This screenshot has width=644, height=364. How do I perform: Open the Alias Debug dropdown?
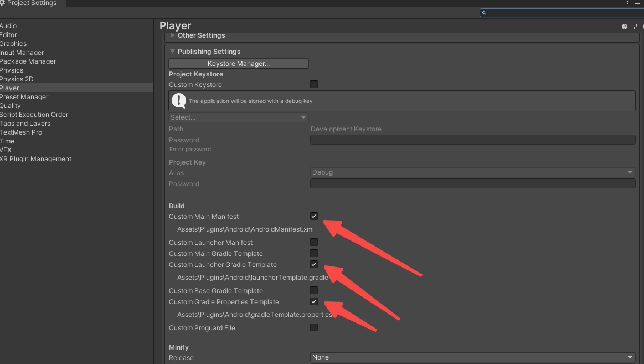point(472,172)
